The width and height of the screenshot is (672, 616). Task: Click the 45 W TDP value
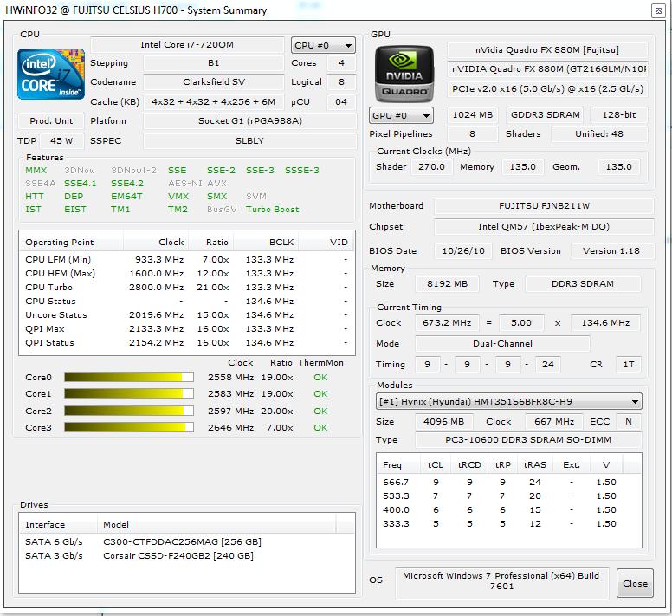point(61,140)
